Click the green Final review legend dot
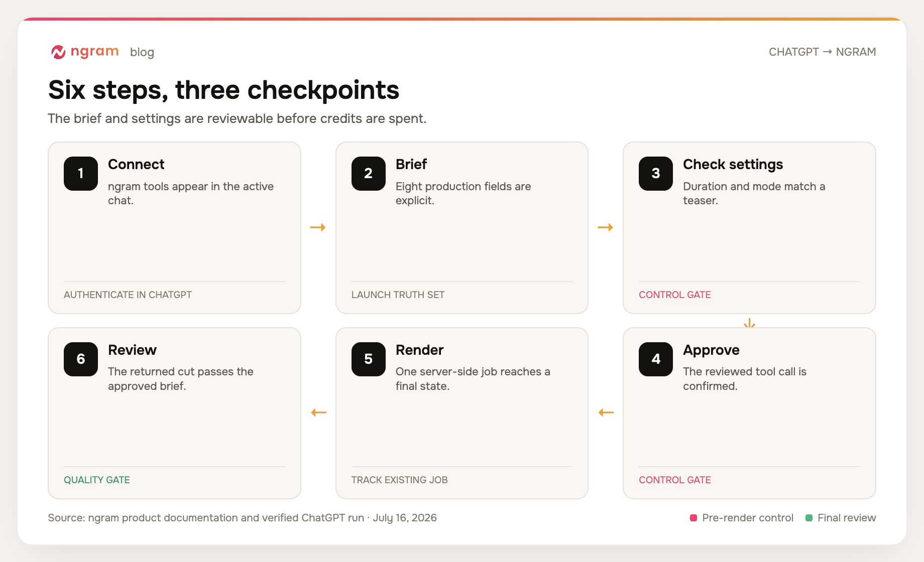Screen dimensions: 924x562 pos(809,518)
